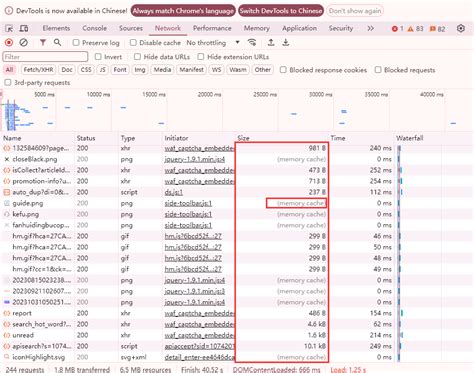
Task: Open the network search magnifier
Action: click(57, 43)
